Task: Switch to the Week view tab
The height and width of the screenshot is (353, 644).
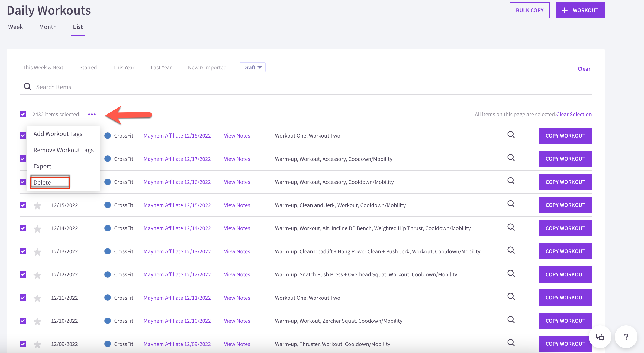Action: coord(15,27)
